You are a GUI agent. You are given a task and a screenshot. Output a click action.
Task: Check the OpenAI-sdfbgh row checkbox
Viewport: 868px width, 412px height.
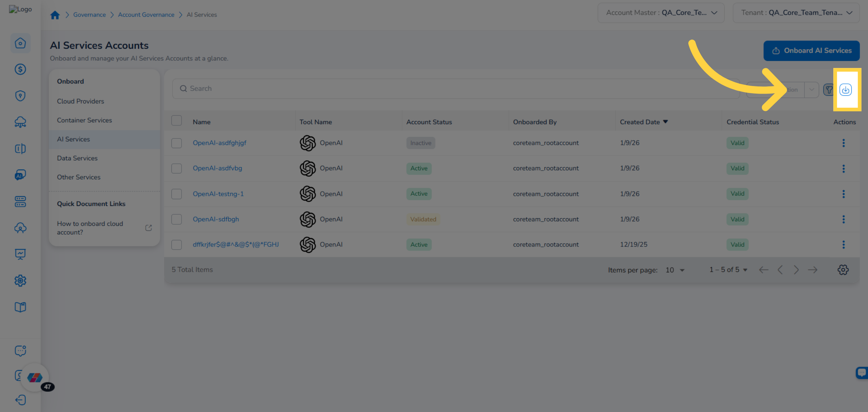pos(176,219)
